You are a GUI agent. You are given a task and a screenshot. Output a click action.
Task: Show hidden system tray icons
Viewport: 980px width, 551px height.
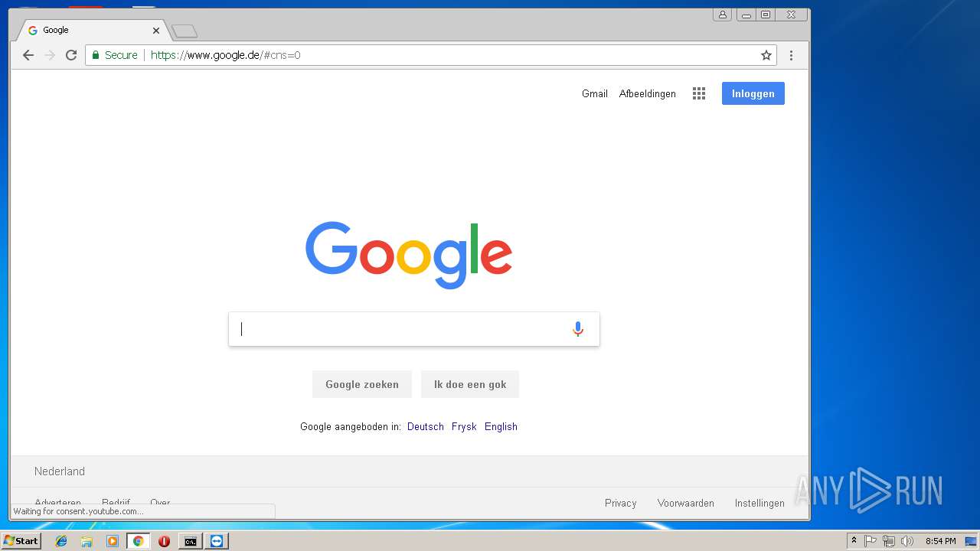point(854,541)
